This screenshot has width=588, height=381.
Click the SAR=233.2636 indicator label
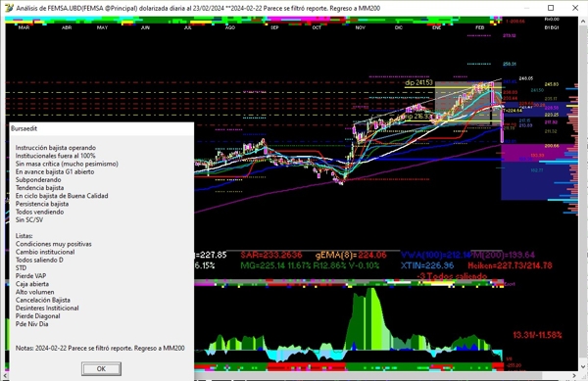coord(271,255)
